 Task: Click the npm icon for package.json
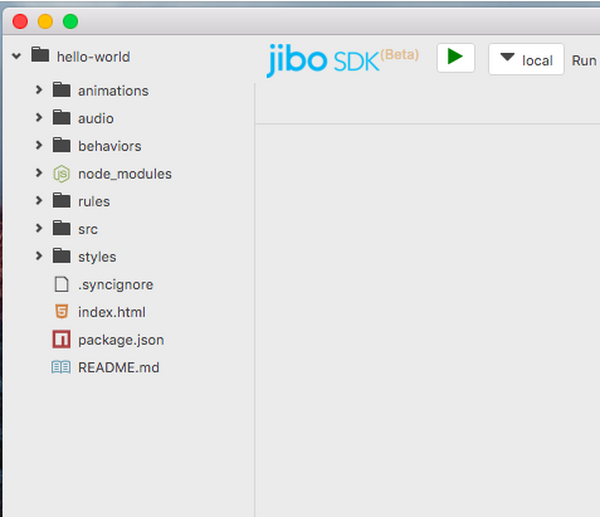(62, 340)
